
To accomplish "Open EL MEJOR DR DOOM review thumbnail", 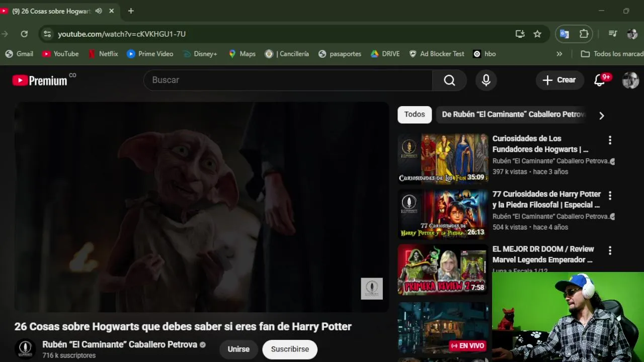I will point(443,269).
